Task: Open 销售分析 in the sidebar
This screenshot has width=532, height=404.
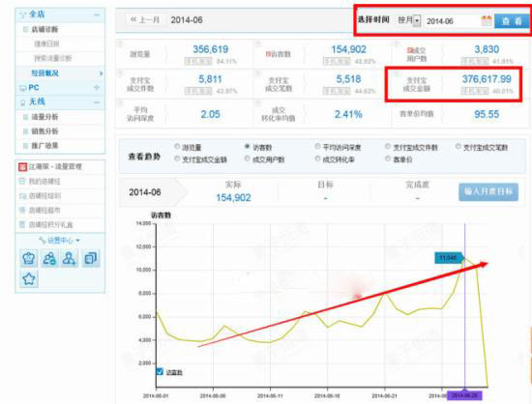Action: coord(44,131)
